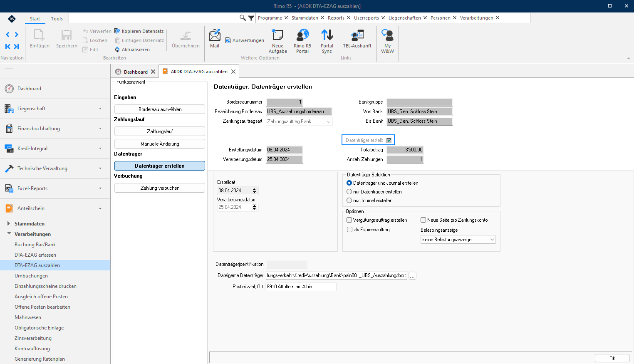
Task: Click the Erstelldat date field
Action: click(x=238, y=191)
